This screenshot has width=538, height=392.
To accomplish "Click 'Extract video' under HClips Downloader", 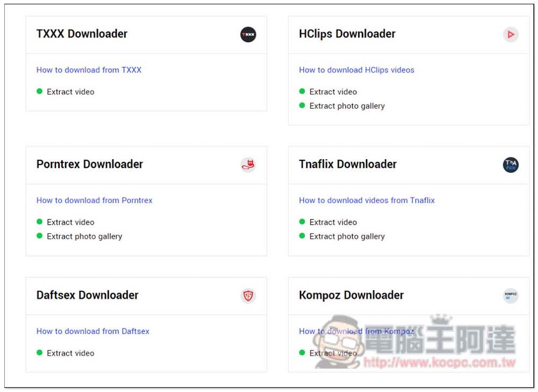I will [x=333, y=91].
